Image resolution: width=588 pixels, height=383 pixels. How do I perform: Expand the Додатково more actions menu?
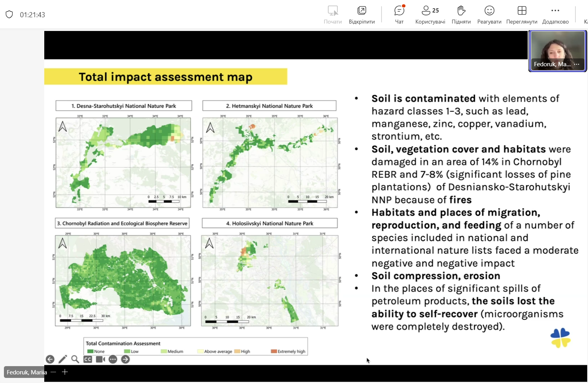[555, 15]
